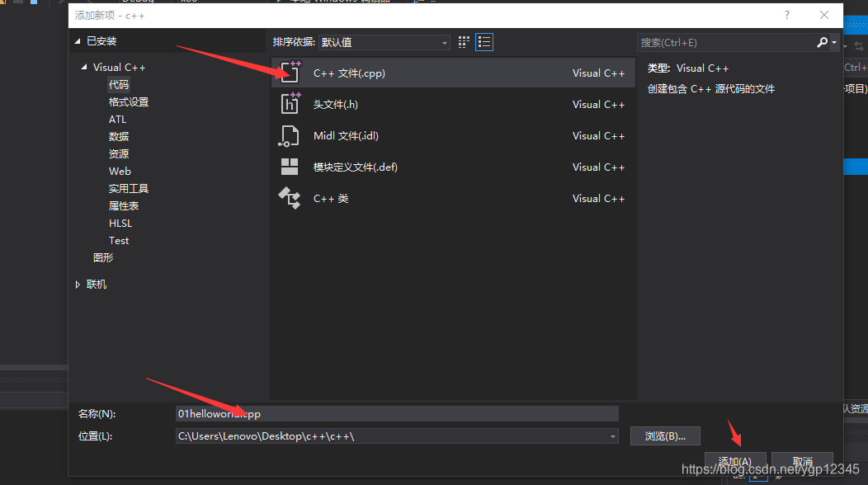
Task: Select the C++ 文件(.cpp) file icon
Action: click(x=290, y=72)
